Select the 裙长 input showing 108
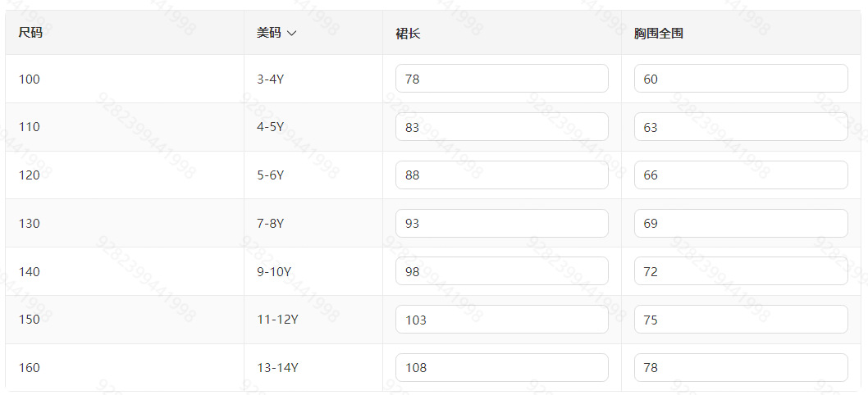 pos(501,368)
